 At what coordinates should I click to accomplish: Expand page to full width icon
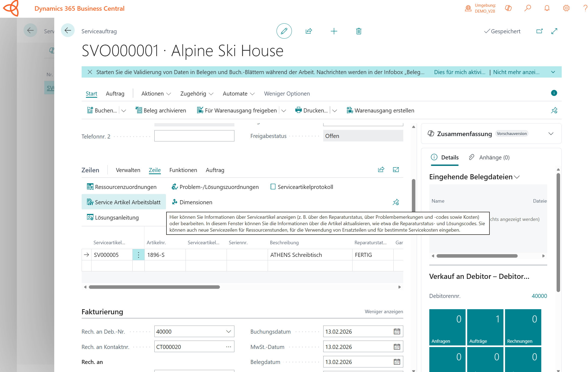(x=554, y=31)
